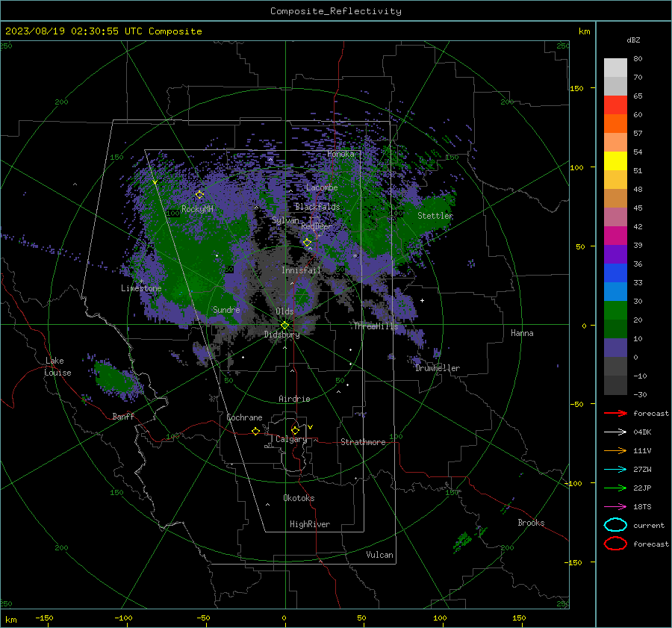Click the cyan 27ZW arrow in legend
The image size is (672, 628).
pyautogui.click(x=615, y=470)
